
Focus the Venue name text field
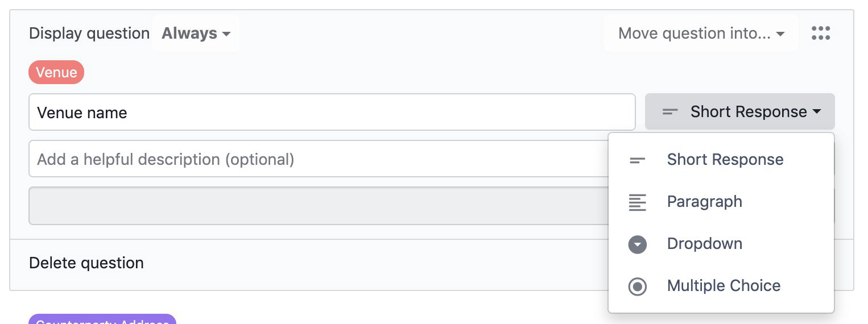[332, 112]
